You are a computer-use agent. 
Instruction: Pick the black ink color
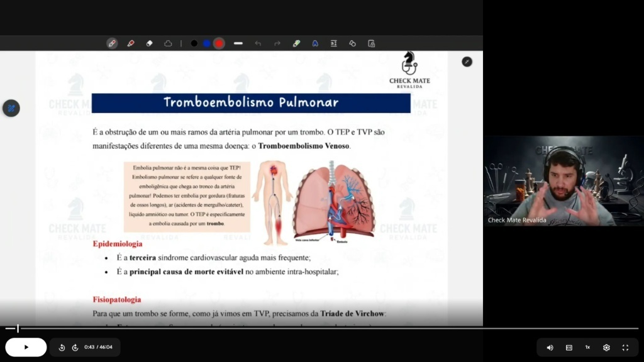(194, 43)
